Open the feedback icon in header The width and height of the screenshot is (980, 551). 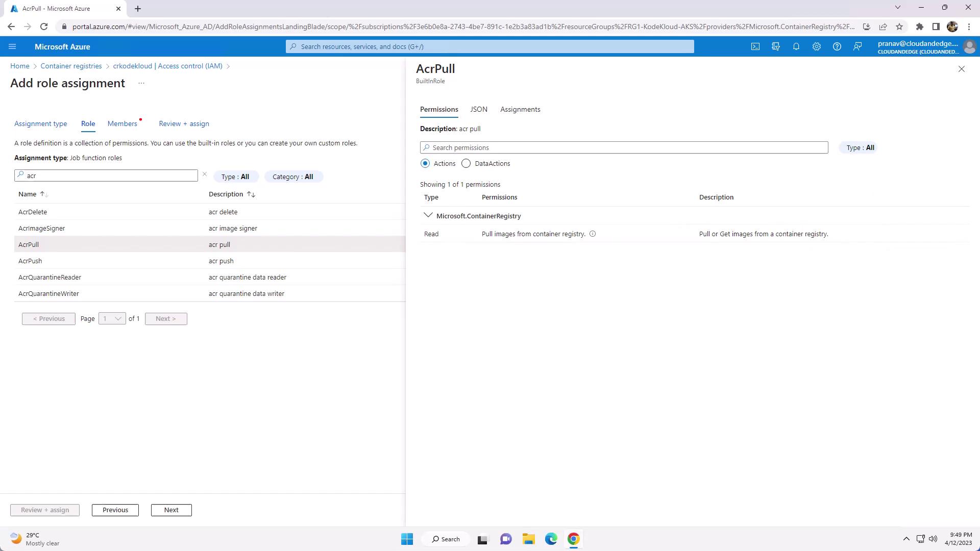pos(857,46)
